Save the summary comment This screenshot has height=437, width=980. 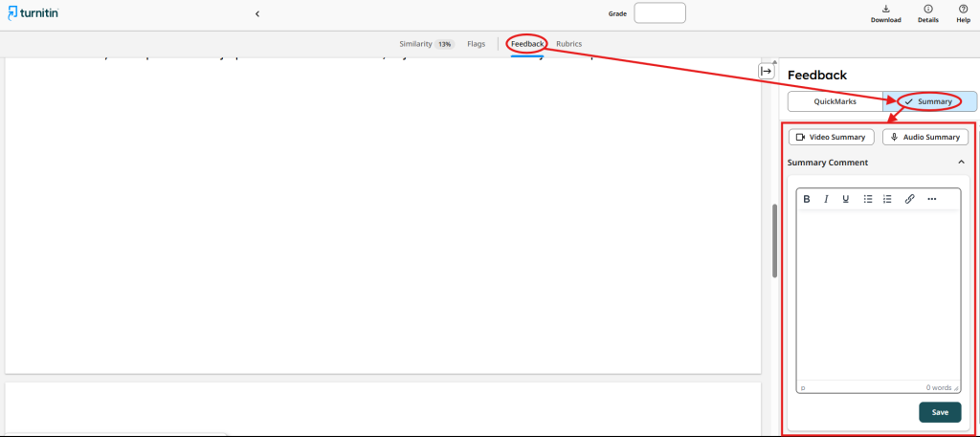tap(940, 413)
